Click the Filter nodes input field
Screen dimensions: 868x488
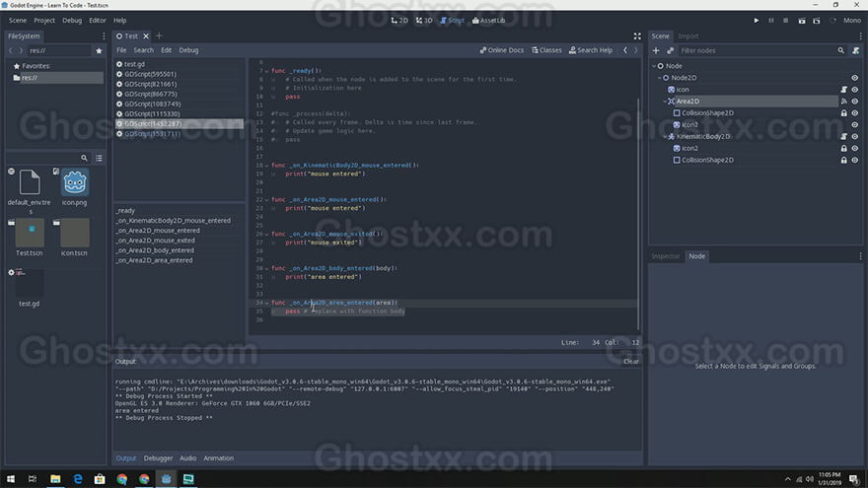click(x=757, y=50)
